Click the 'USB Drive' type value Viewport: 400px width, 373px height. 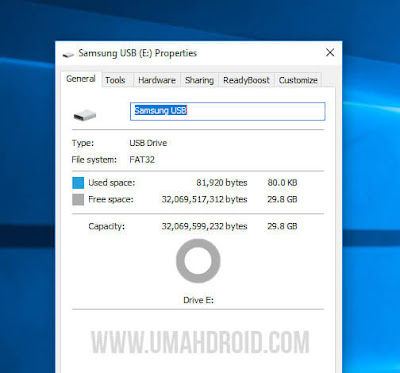click(x=148, y=143)
